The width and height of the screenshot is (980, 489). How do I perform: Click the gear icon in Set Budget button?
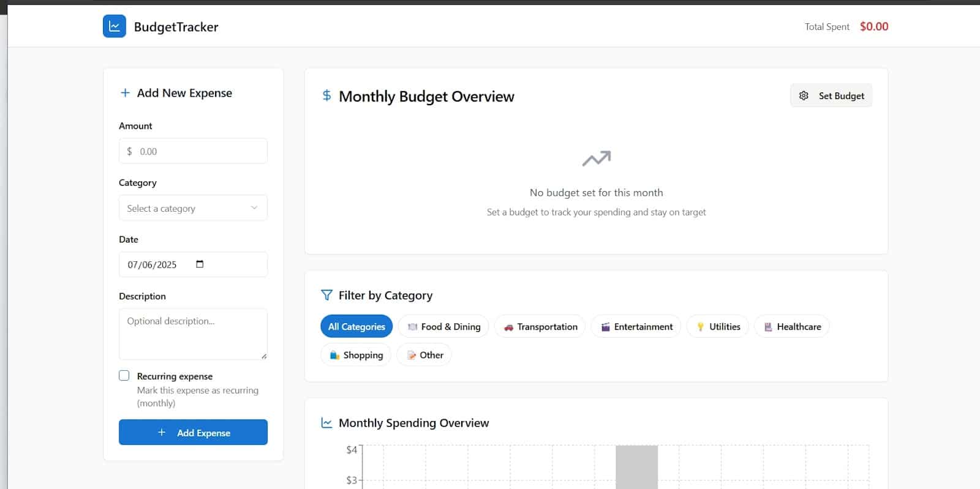tap(804, 95)
